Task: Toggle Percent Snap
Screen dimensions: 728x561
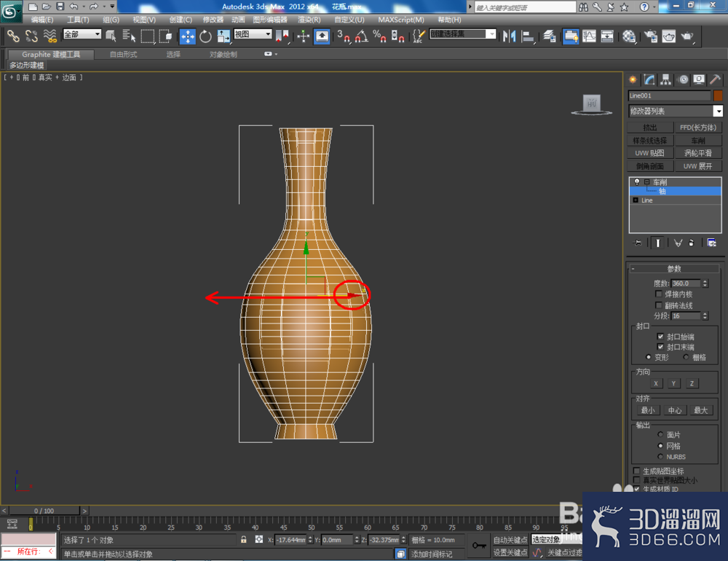Action: click(379, 36)
